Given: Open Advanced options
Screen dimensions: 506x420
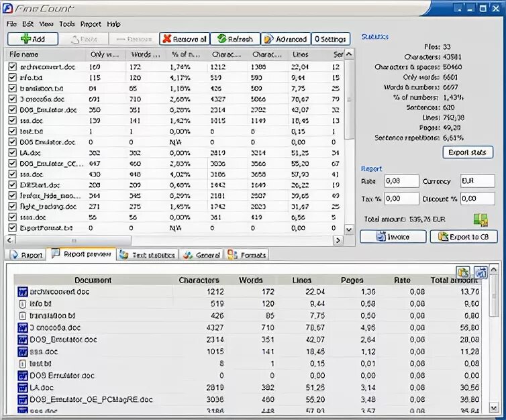Looking at the screenshot, I should (x=286, y=39).
